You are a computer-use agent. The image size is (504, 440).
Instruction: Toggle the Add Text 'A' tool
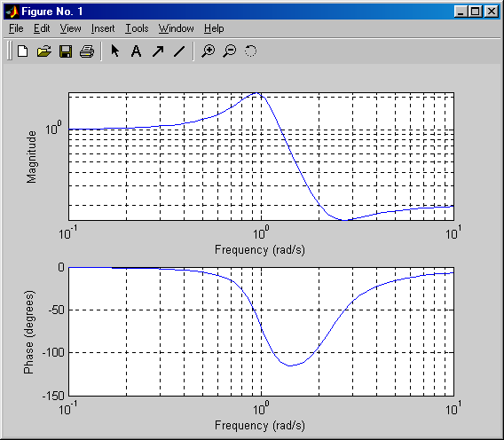click(x=137, y=51)
